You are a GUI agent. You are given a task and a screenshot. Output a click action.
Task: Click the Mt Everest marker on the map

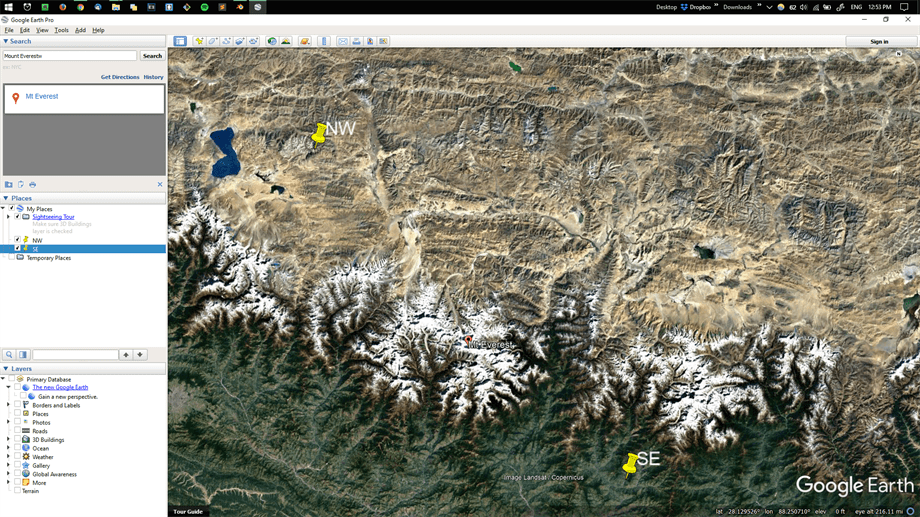[468, 341]
